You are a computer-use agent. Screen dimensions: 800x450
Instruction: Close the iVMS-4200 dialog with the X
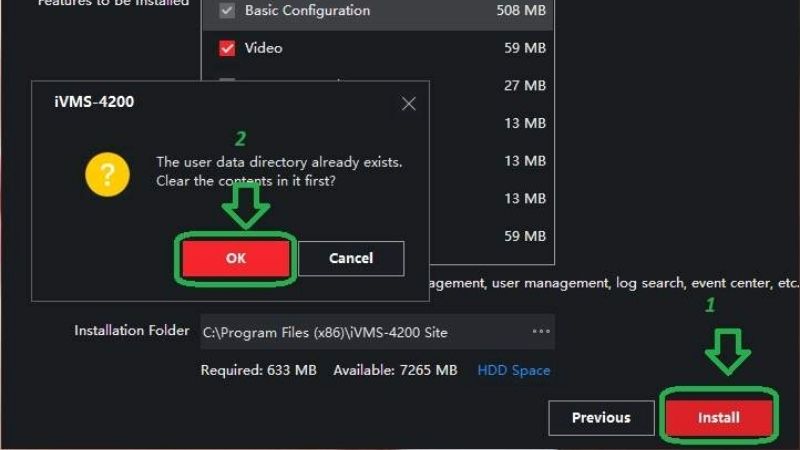pyautogui.click(x=408, y=103)
